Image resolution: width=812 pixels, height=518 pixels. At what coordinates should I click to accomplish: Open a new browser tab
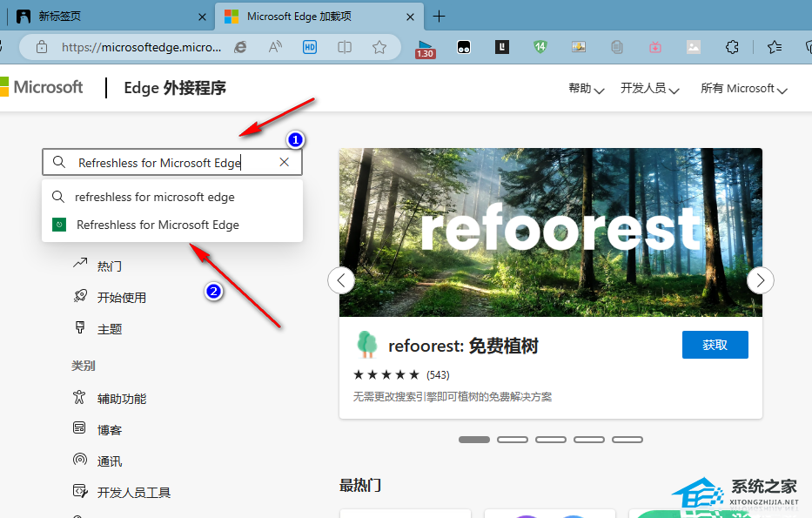pyautogui.click(x=439, y=17)
